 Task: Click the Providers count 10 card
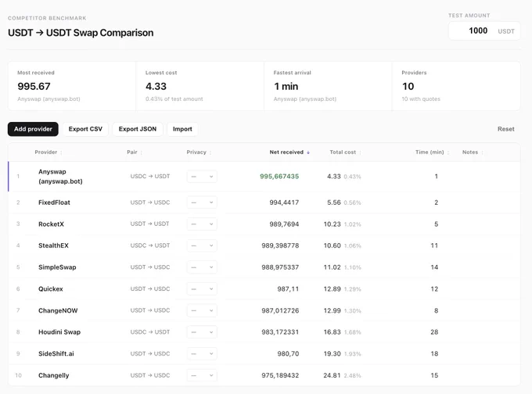pyautogui.click(x=456, y=86)
